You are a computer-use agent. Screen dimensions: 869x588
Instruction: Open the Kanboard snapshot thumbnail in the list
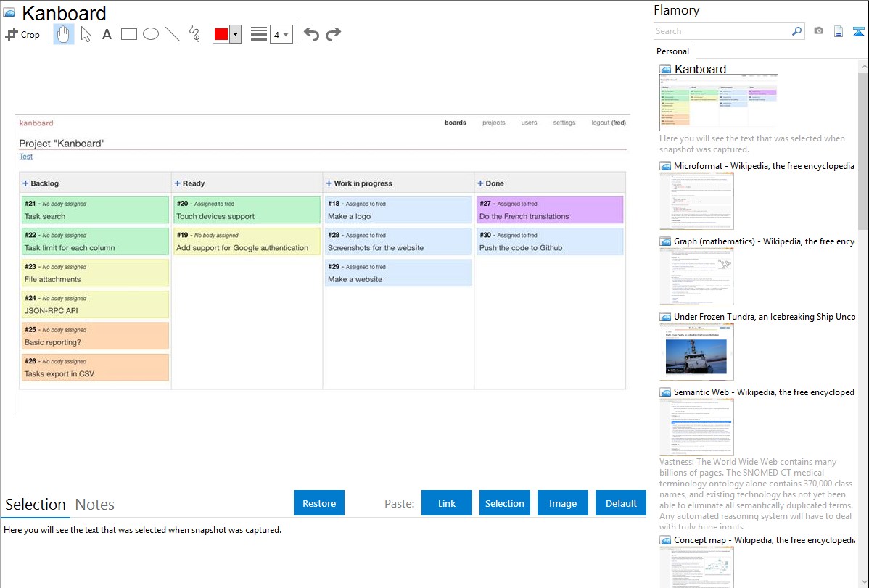719,102
